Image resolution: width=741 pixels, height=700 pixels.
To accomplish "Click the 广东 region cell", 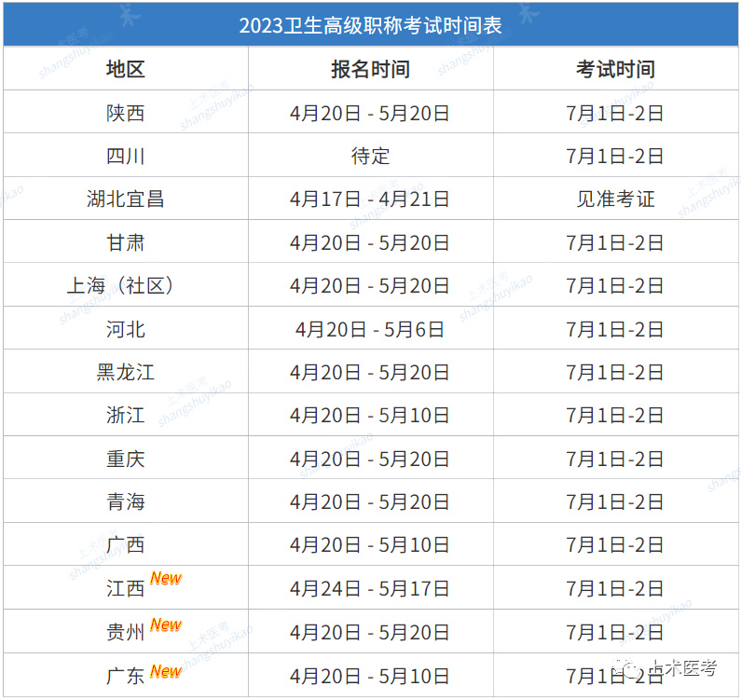I will coord(125,676).
